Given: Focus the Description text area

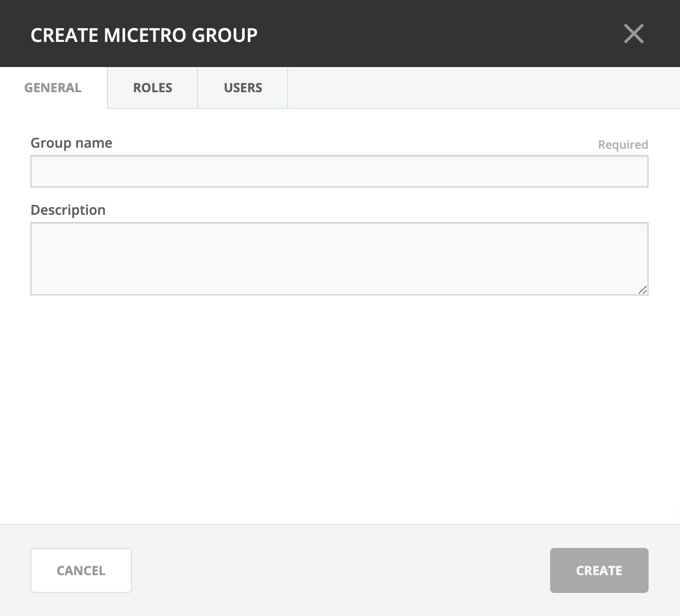Looking at the screenshot, I should coord(339,258).
